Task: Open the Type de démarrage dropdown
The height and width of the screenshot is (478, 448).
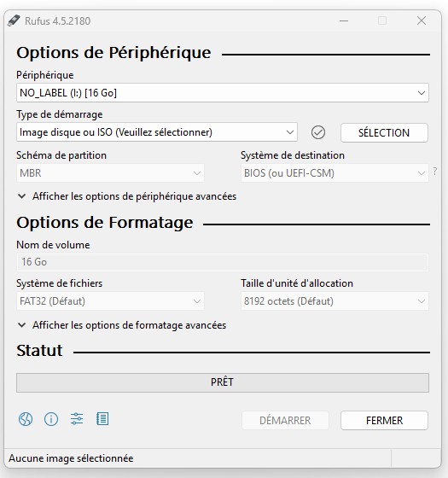Action: tap(157, 132)
